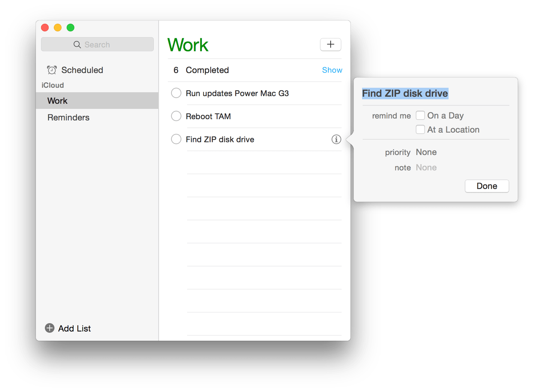Open the Reminders list in sidebar

[x=68, y=117]
